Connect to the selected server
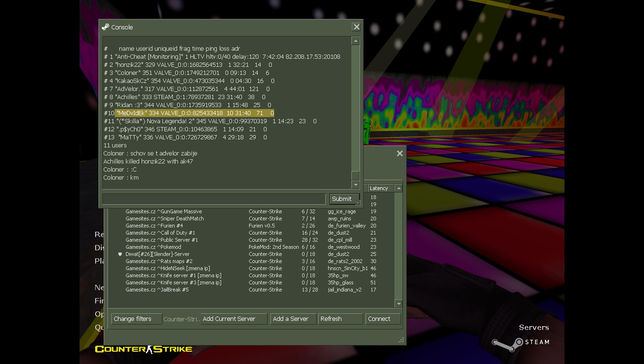Viewport: 644px width, 364px height. coord(383,319)
